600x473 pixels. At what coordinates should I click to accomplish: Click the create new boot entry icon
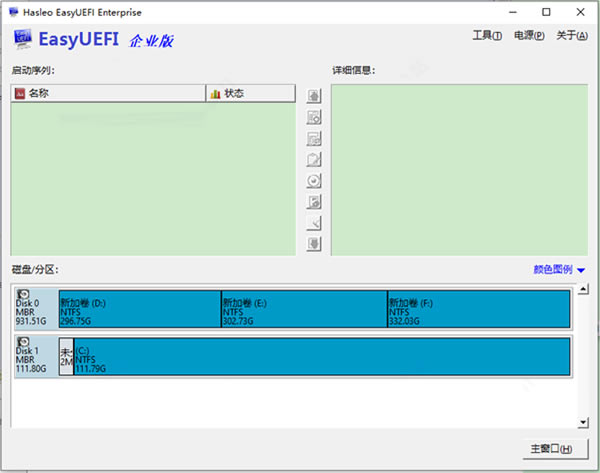314,117
